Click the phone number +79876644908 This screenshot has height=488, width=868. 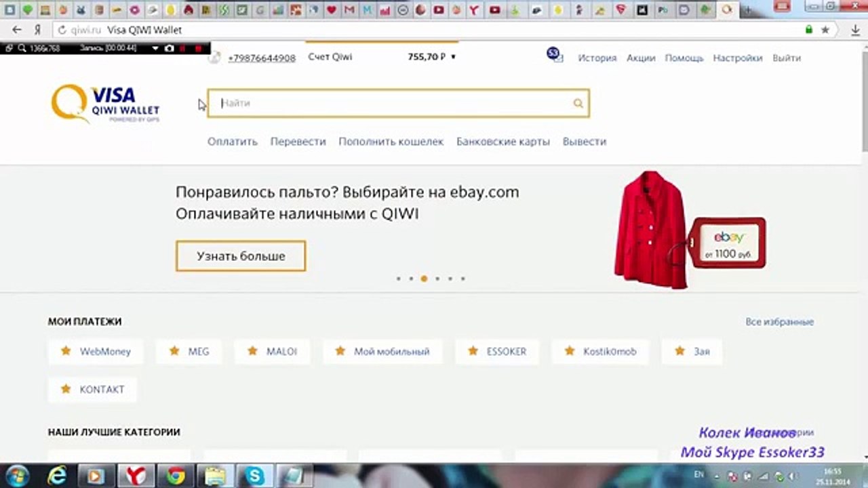tap(262, 58)
